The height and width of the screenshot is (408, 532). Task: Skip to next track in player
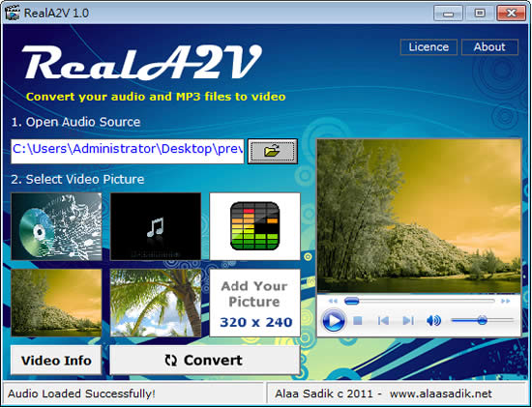click(408, 320)
